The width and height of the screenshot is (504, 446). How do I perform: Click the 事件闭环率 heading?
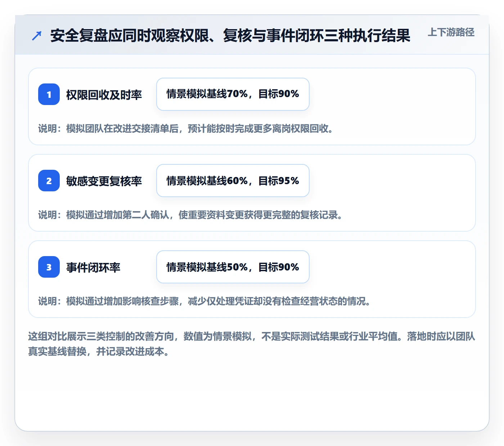pos(93,267)
